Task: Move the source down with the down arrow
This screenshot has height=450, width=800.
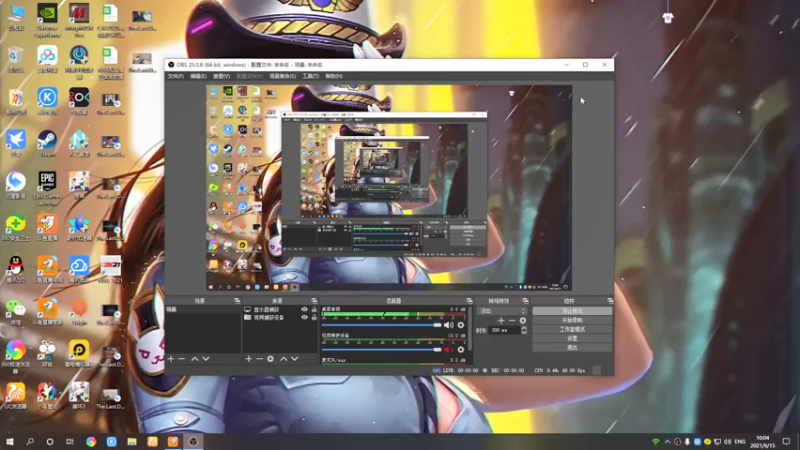Action: pos(294,359)
